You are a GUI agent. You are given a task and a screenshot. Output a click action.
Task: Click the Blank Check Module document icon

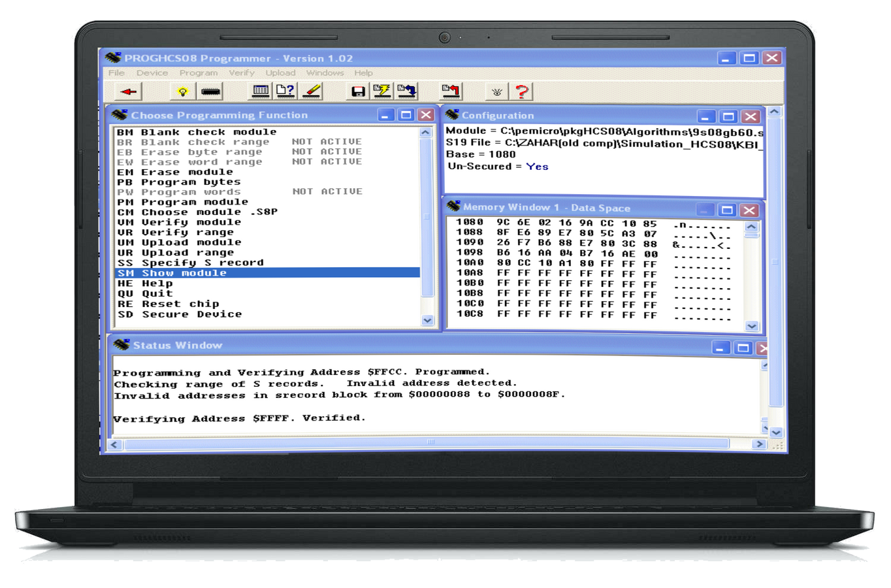point(284,91)
